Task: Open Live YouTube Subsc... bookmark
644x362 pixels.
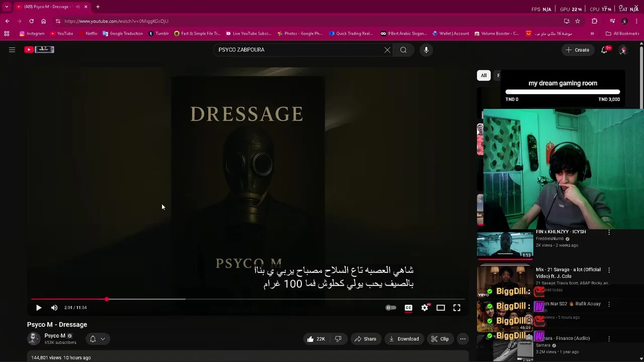Action: pos(249,34)
